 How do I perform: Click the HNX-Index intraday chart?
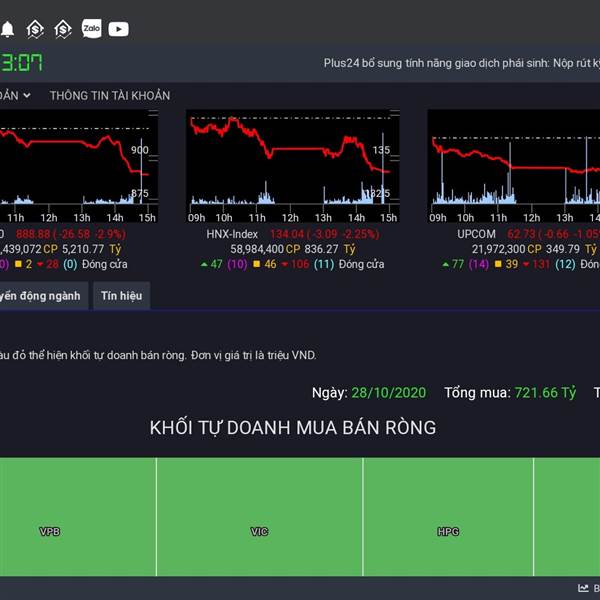(293, 166)
